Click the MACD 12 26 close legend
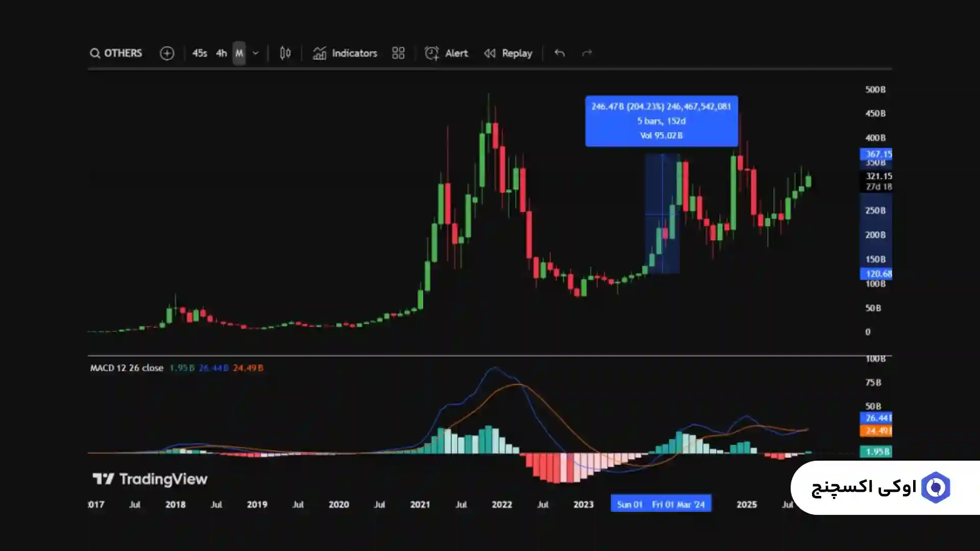This screenshot has height=551, width=980. [x=127, y=368]
